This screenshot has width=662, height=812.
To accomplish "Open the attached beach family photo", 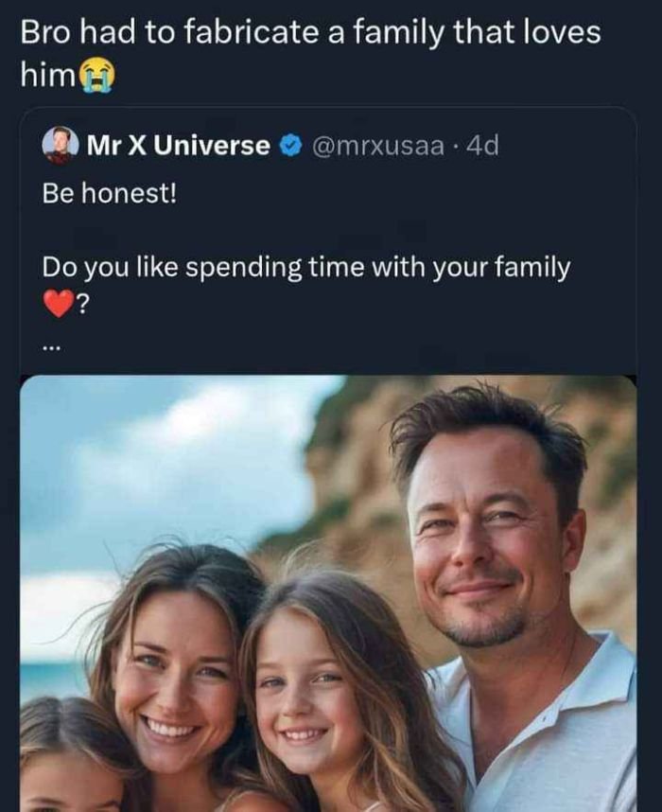I will 327,592.
